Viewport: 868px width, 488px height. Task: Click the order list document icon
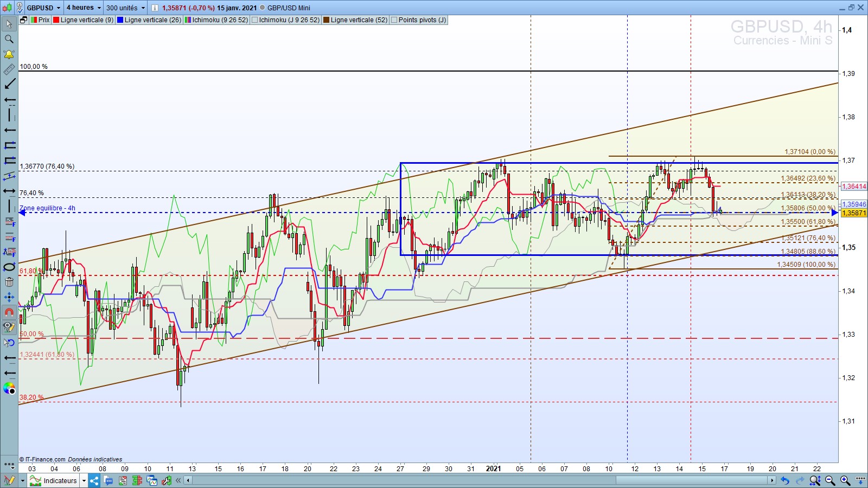123,480
